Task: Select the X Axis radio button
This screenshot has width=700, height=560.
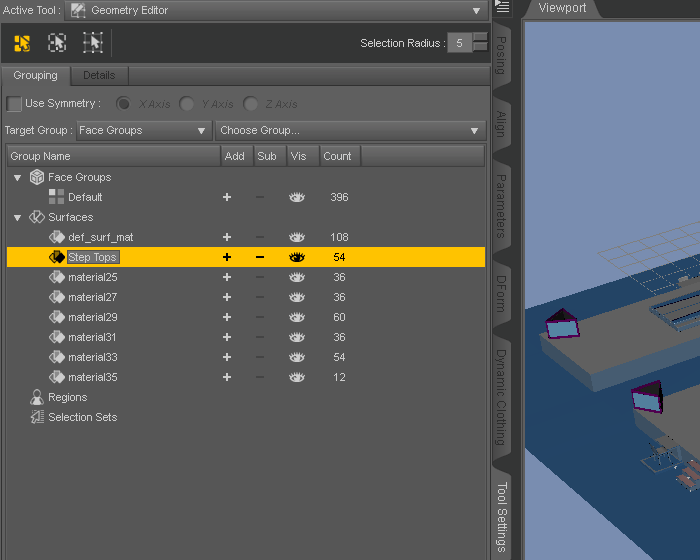Action: pos(123,104)
